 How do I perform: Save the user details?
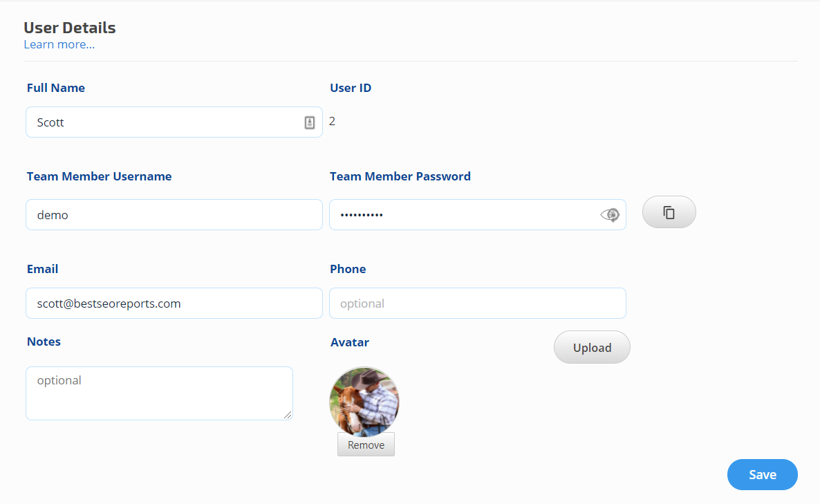762,475
